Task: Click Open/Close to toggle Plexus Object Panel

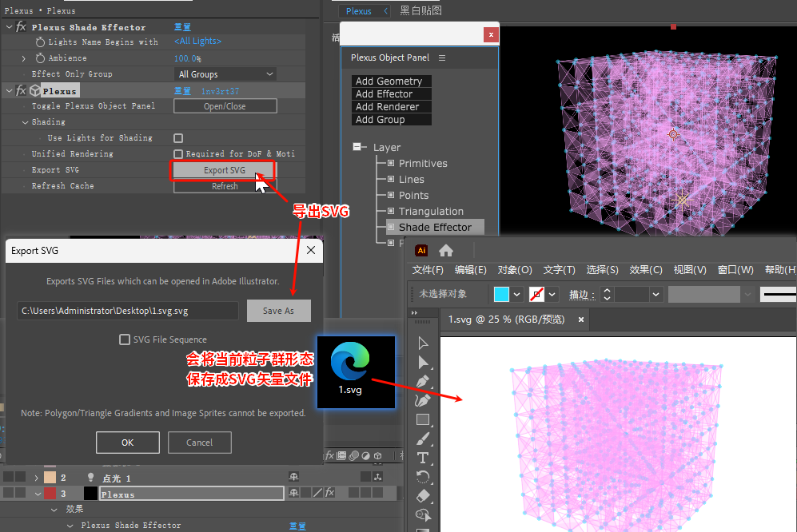Action: (225, 106)
